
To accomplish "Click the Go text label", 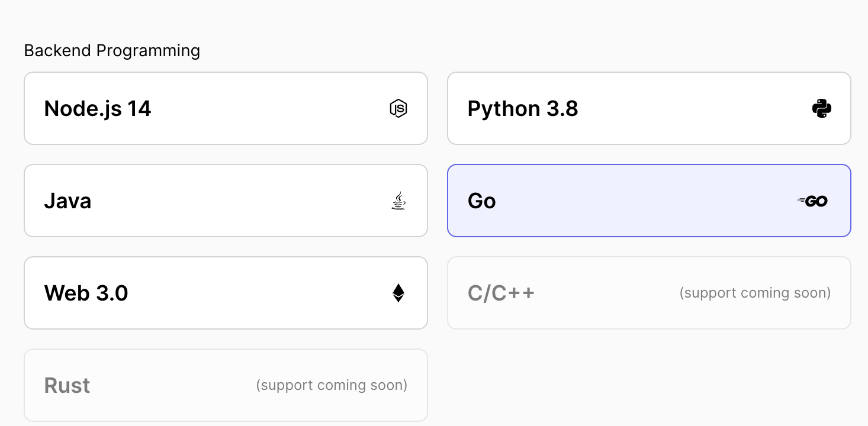I will click(x=481, y=201).
